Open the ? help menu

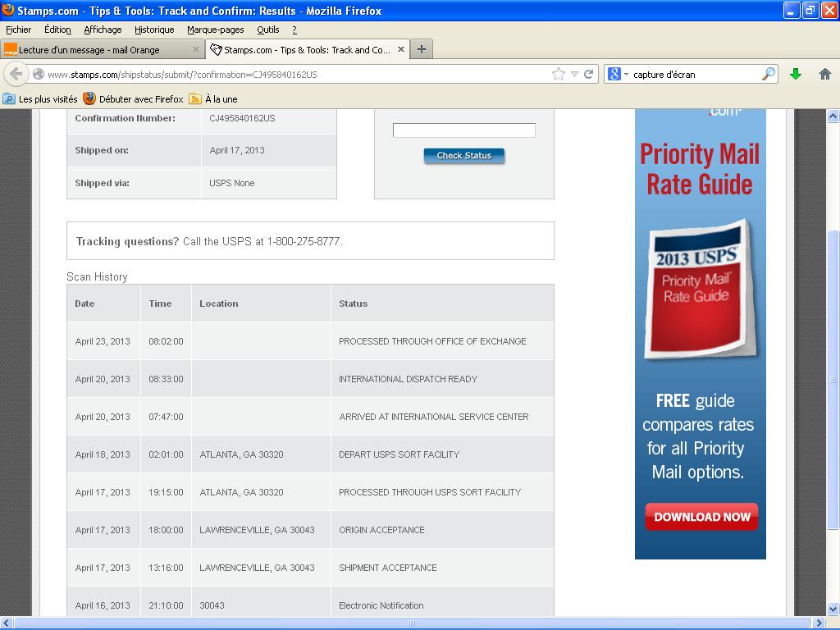[x=294, y=30]
